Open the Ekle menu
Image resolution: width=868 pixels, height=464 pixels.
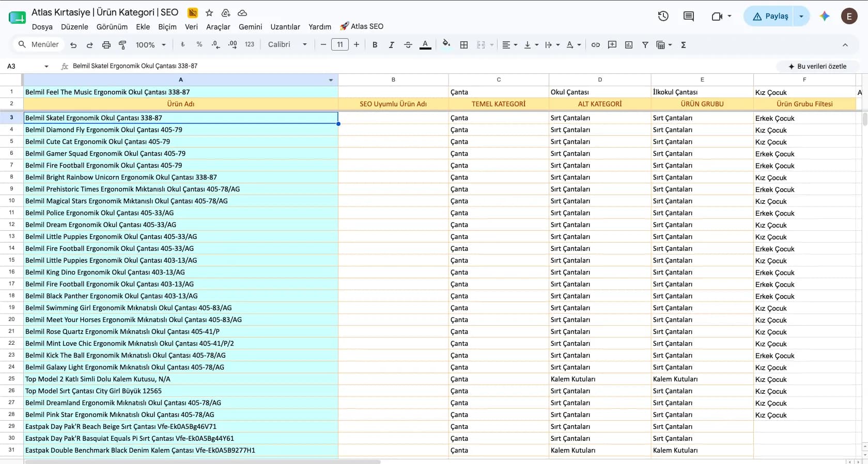143,27
